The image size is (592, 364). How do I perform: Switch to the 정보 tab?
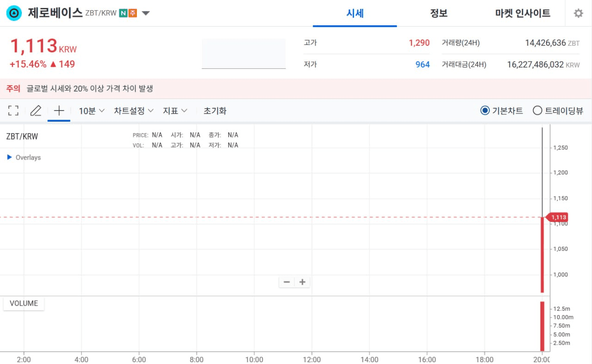click(438, 13)
